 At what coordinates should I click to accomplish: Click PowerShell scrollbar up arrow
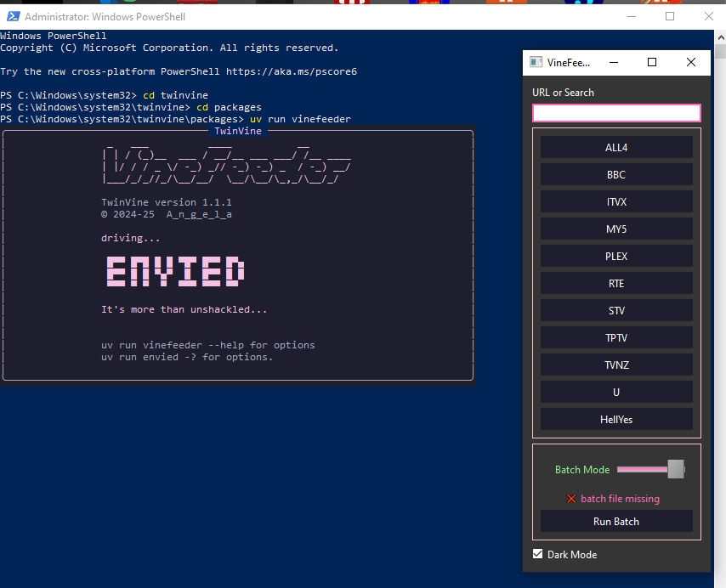tap(721, 37)
